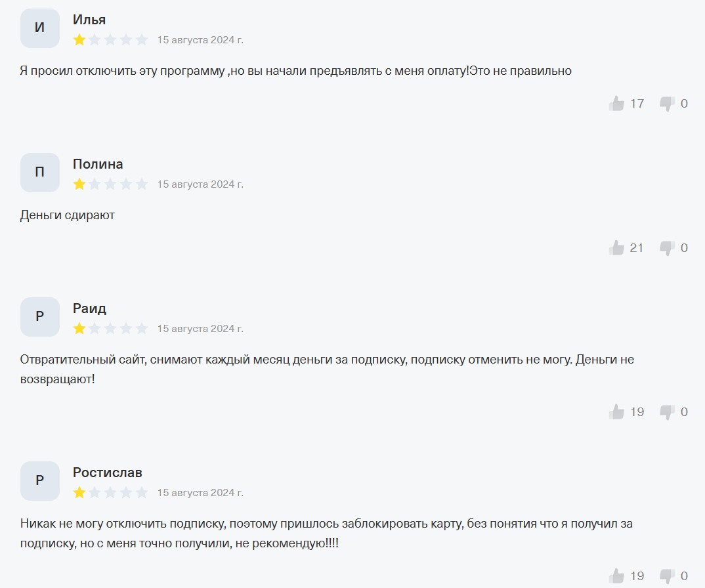Viewport: 705px width, 588px height.
Task: Click the reviewer name Илья
Action: pyautogui.click(x=89, y=20)
